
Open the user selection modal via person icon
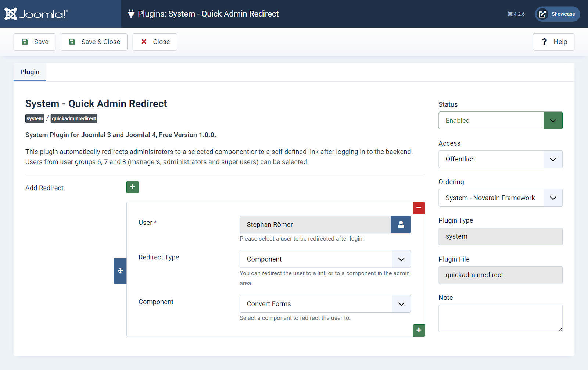click(401, 224)
